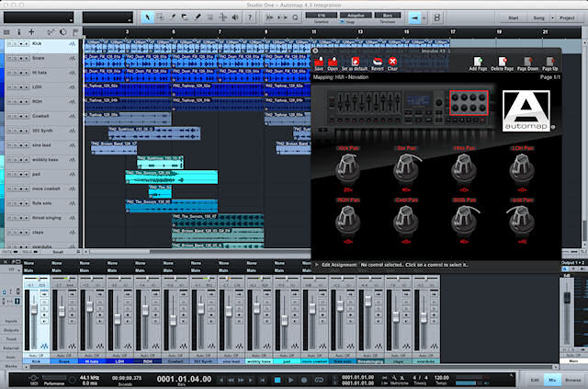Click the zoom magnifier icon in toolbar
This screenshot has height=389, width=588.
(295, 17)
